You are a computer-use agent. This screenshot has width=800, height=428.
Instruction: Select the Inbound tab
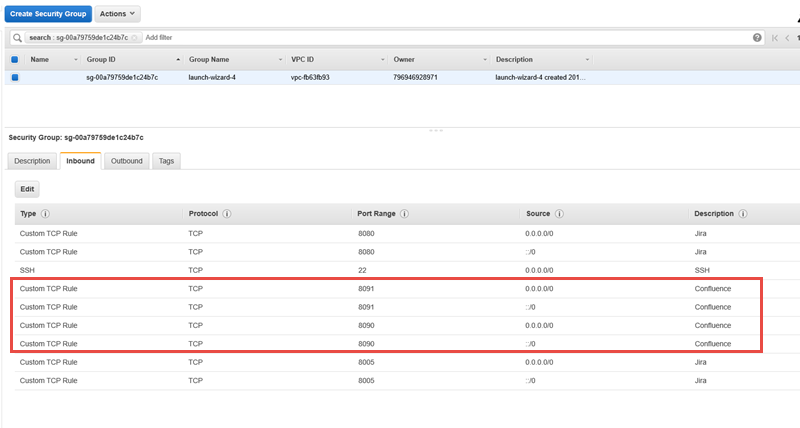click(81, 161)
